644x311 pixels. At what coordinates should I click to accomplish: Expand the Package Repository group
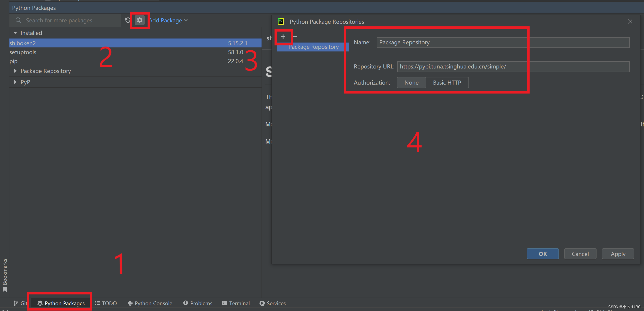pyautogui.click(x=15, y=71)
